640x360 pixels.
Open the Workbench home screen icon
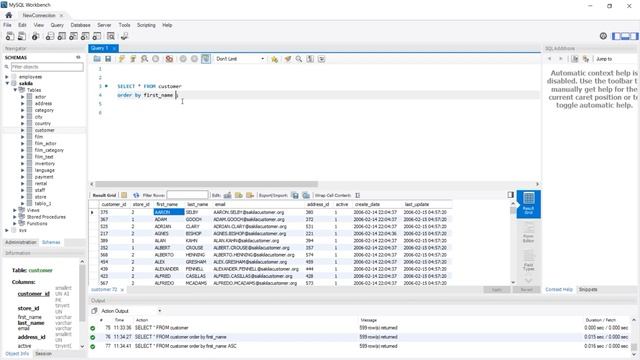tap(9, 15)
